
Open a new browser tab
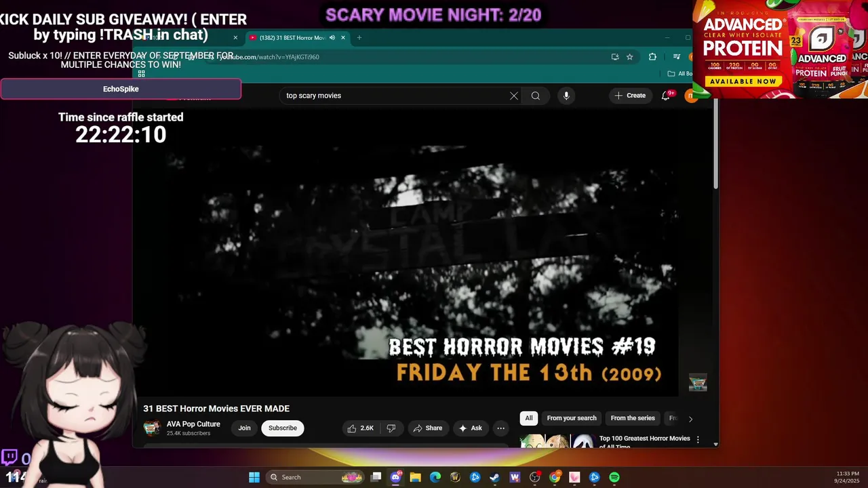click(359, 38)
